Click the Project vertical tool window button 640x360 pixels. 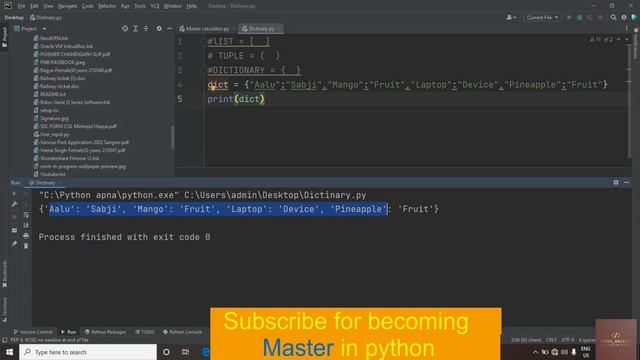[x=4, y=37]
